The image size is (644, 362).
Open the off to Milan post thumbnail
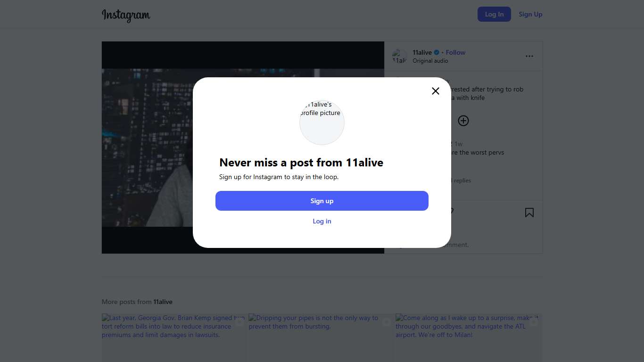pos(469,337)
